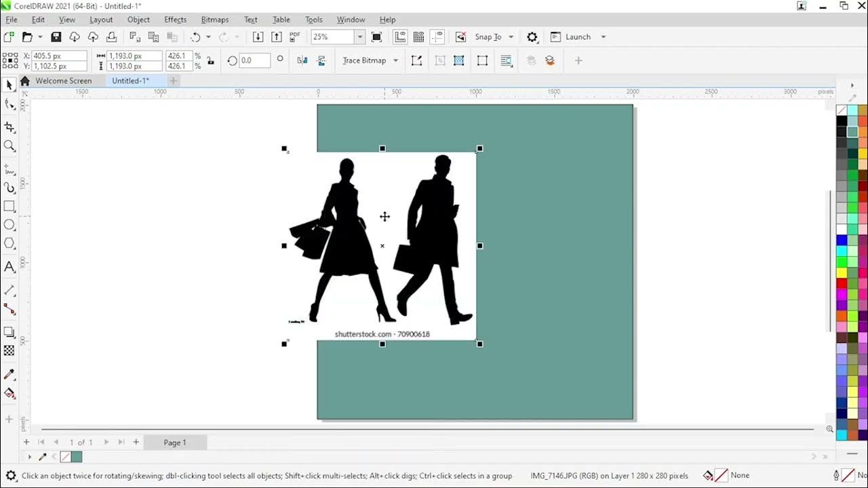The image size is (868, 488).
Task: Select the Zoom magnifier tool
Action: coord(9,146)
